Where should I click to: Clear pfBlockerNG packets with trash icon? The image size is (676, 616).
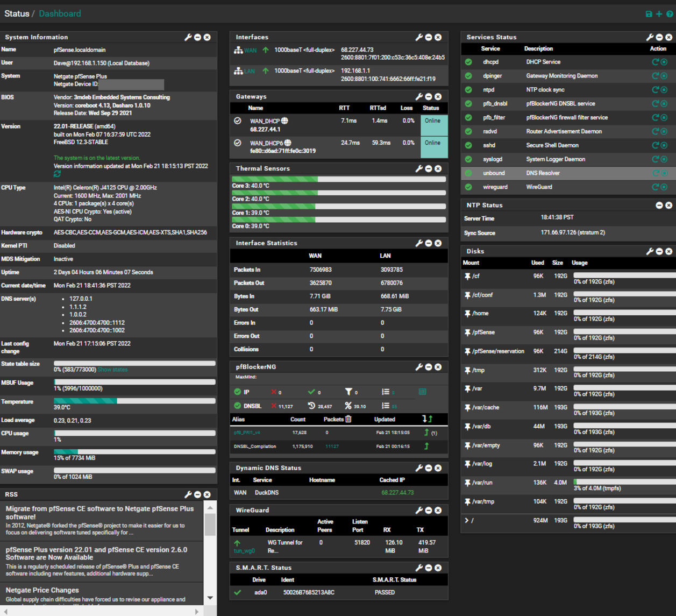(x=348, y=419)
